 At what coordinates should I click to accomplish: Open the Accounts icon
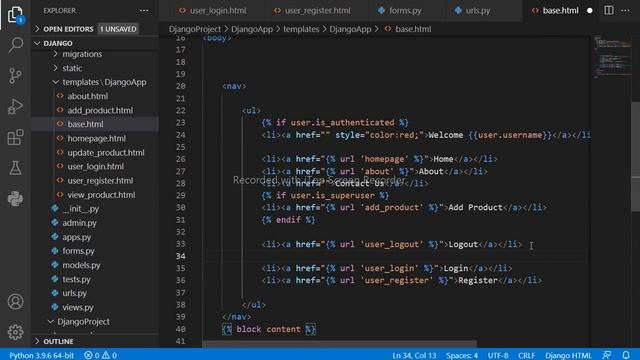(16, 302)
